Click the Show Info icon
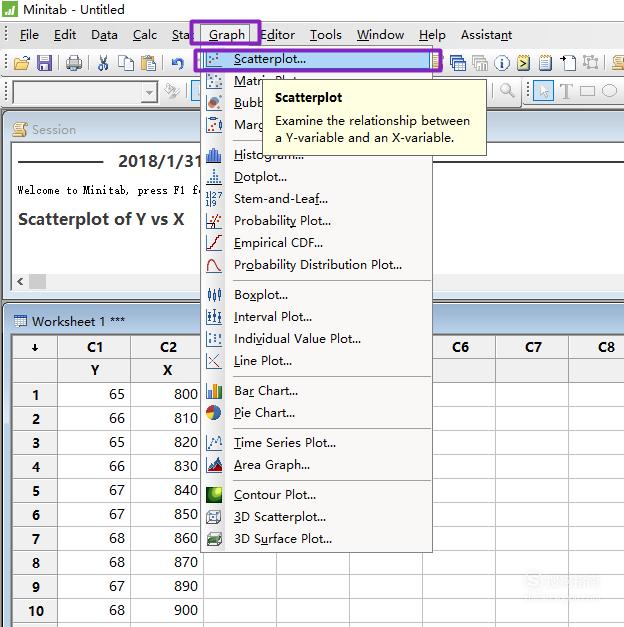Viewport: 624px width, 627px height. coord(502,63)
